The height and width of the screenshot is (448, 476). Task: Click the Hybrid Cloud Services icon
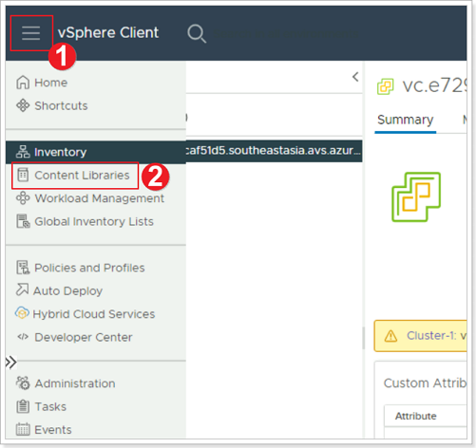(22, 313)
